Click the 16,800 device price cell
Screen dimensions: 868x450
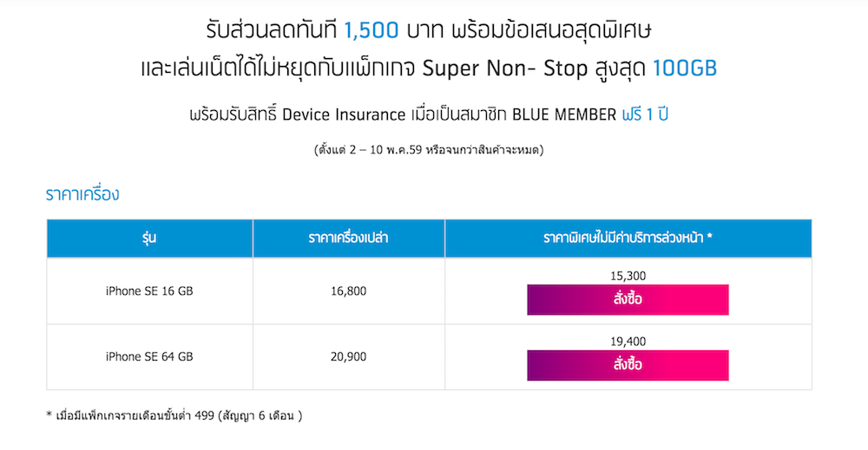(348, 290)
